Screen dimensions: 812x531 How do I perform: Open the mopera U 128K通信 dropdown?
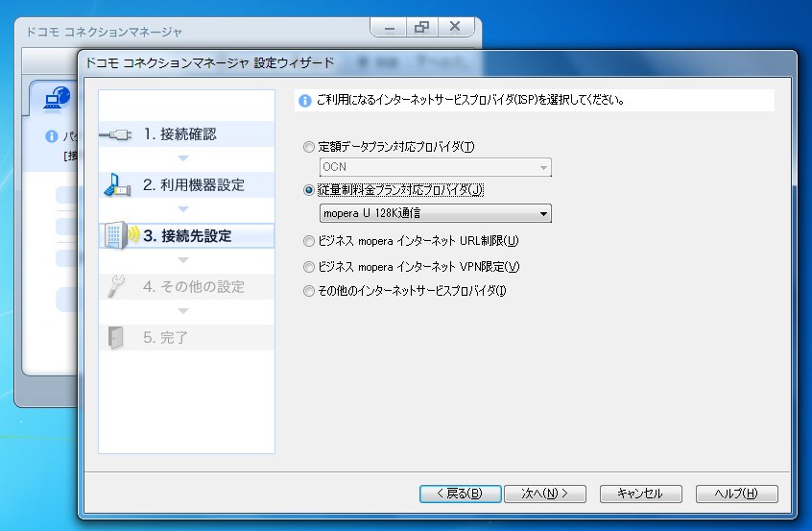pos(436,213)
